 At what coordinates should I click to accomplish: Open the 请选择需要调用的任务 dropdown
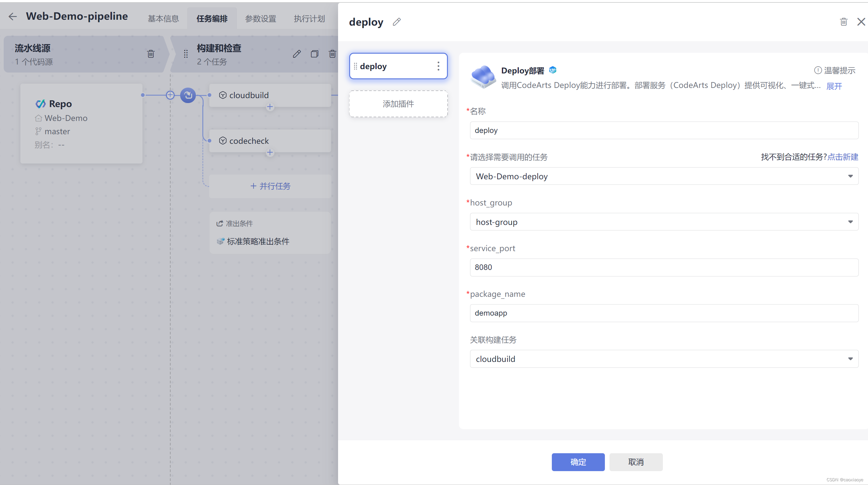(664, 176)
